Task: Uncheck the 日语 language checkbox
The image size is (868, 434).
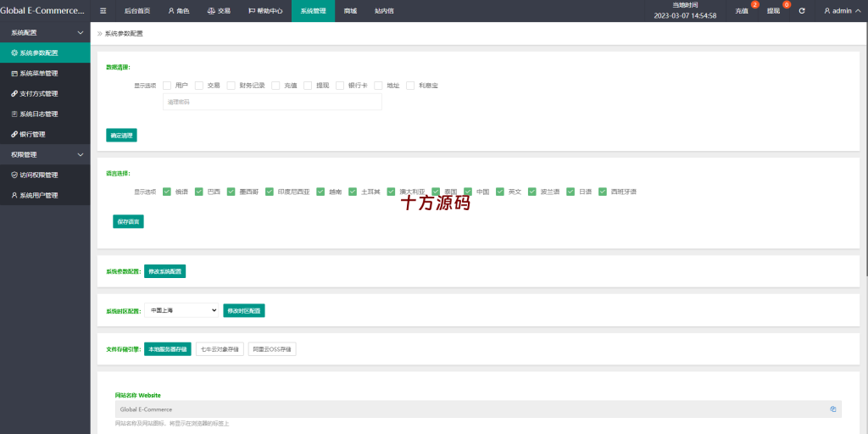Action: point(570,192)
